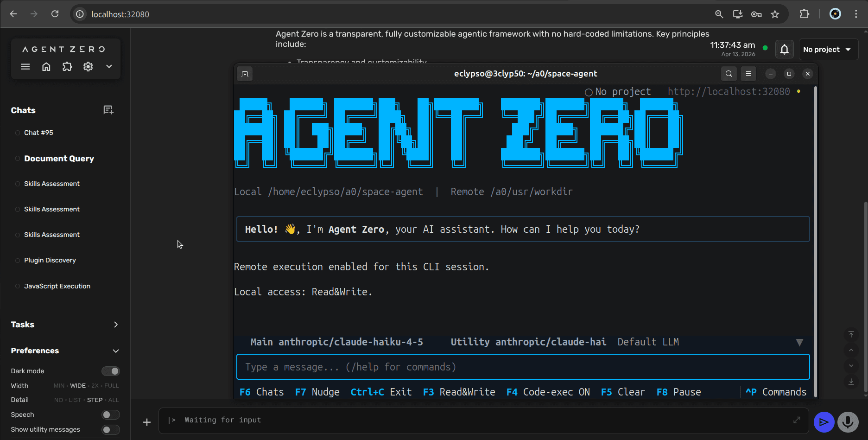
Task: Select the Document Query chat
Action: click(x=59, y=159)
